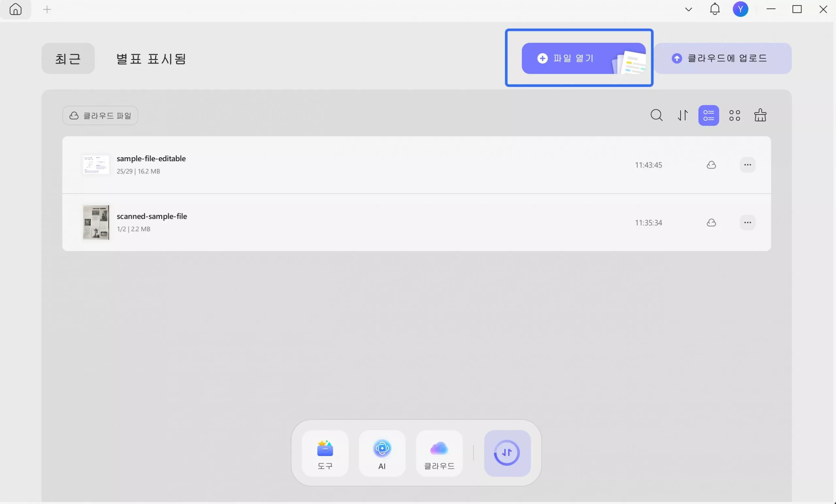The height and width of the screenshot is (504, 836).
Task: Click the circular sync arrows button
Action: coord(507,453)
